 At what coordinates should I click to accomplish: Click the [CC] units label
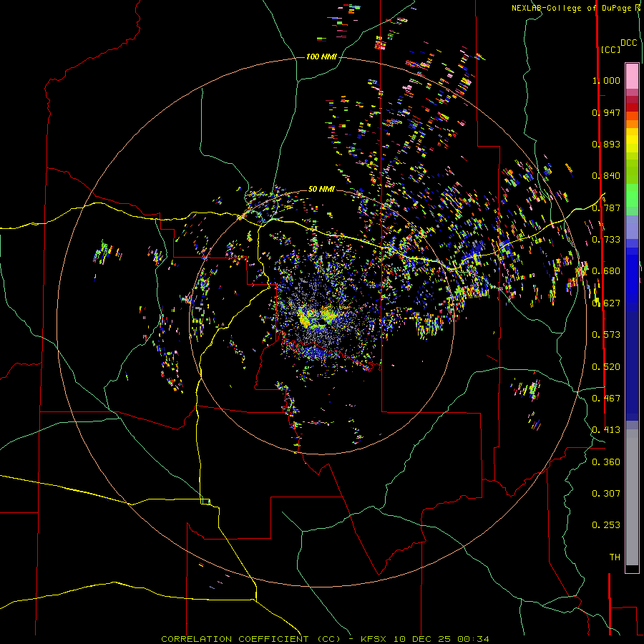610,49
